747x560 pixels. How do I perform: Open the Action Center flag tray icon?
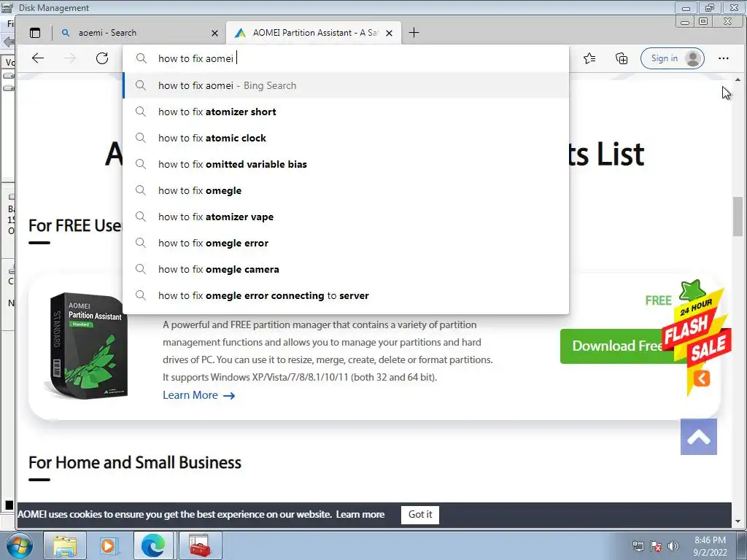(656, 546)
